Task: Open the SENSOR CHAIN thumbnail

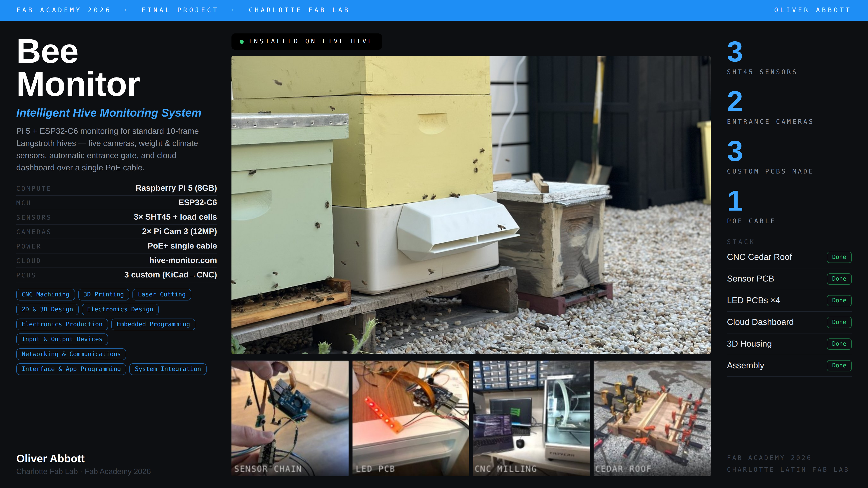Action: [x=290, y=418]
